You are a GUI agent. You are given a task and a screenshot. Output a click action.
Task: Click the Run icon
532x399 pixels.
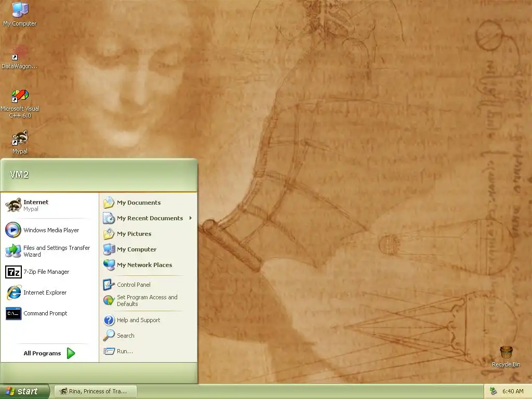click(x=109, y=351)
